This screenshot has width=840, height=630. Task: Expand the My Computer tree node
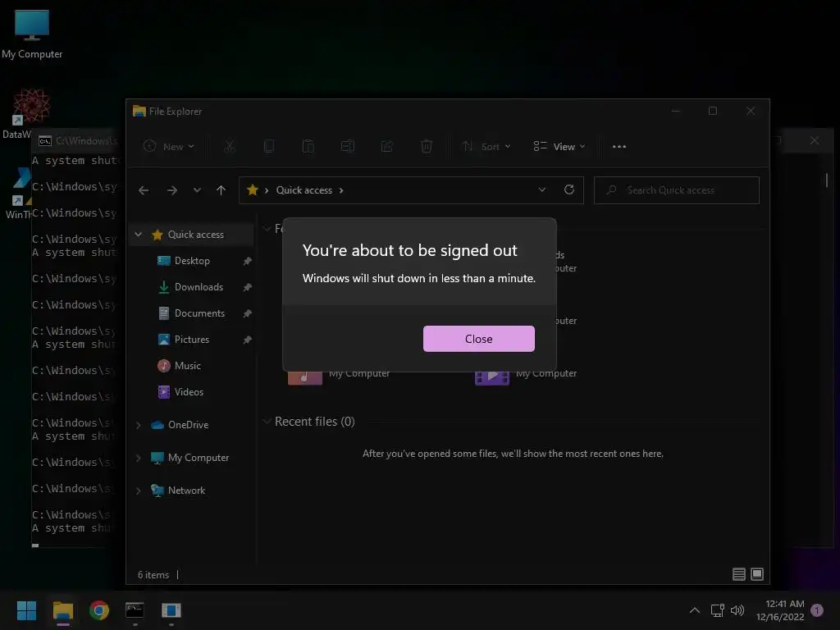(138, 458)
